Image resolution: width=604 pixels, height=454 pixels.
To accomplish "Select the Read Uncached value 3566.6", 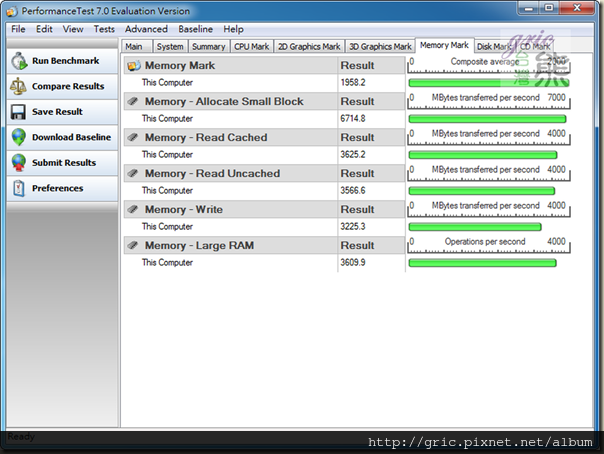I will 352,190.
